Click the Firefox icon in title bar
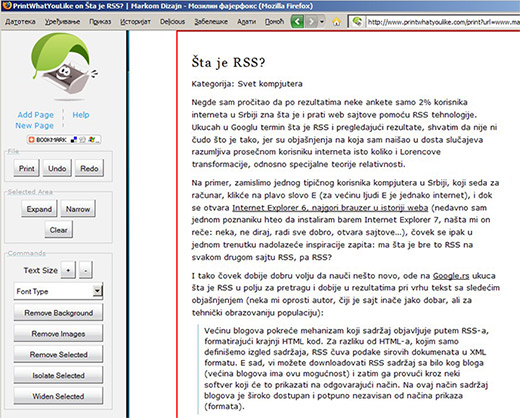The image size is (520, 418). 7,6
